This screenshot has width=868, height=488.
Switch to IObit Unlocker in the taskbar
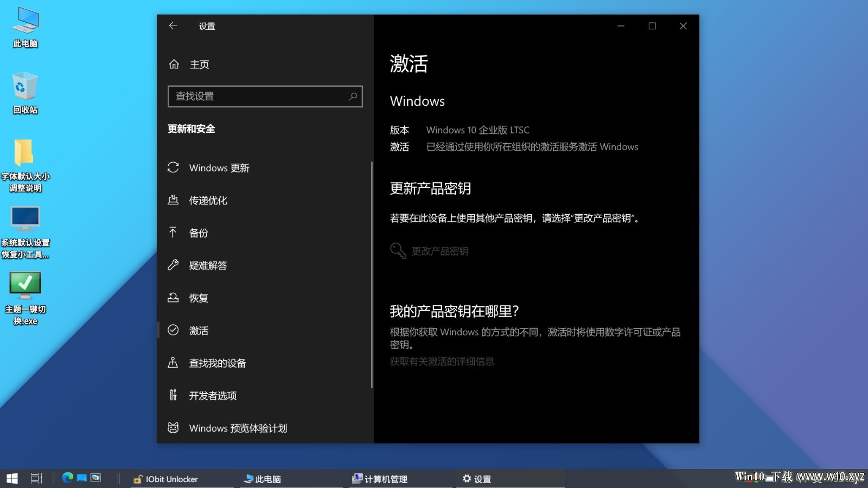[x=182, y=479]
